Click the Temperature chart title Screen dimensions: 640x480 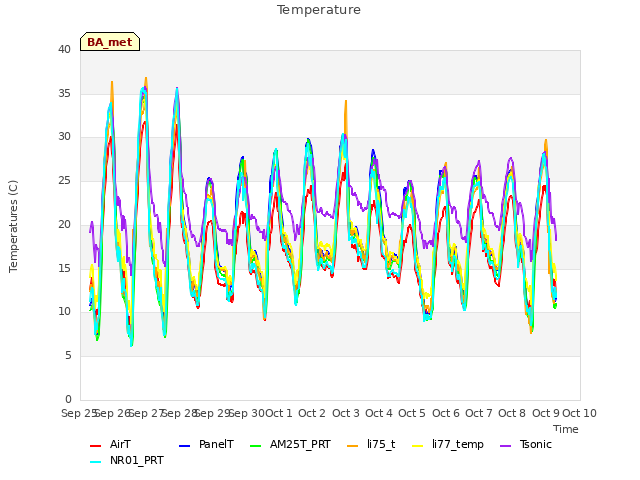319,10
